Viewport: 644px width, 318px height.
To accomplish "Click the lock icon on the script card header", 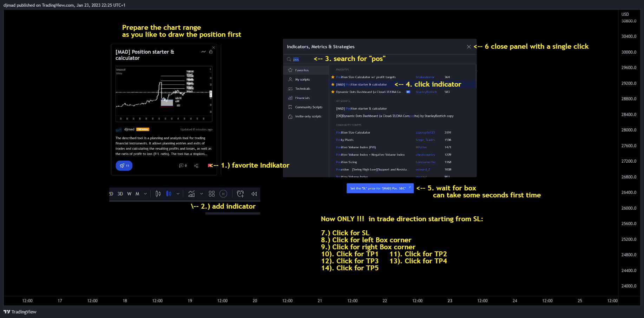I will click(211, 52).
